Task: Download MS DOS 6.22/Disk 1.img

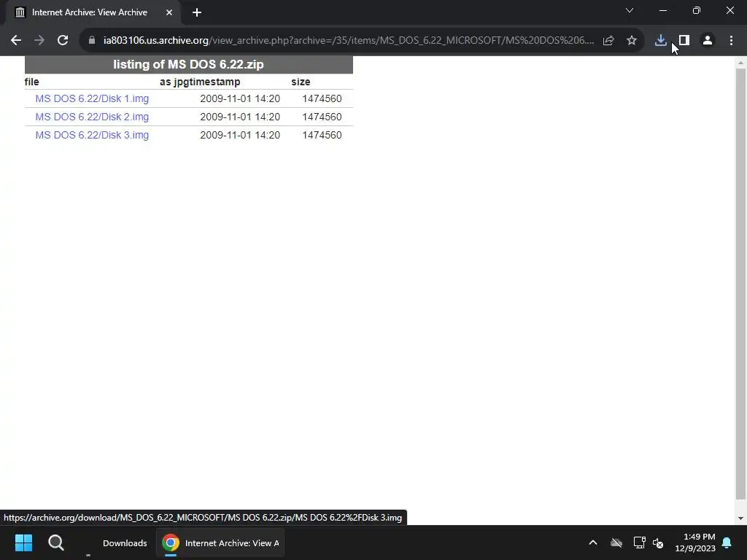Action: pyautogui.click(x=92, y=98)
